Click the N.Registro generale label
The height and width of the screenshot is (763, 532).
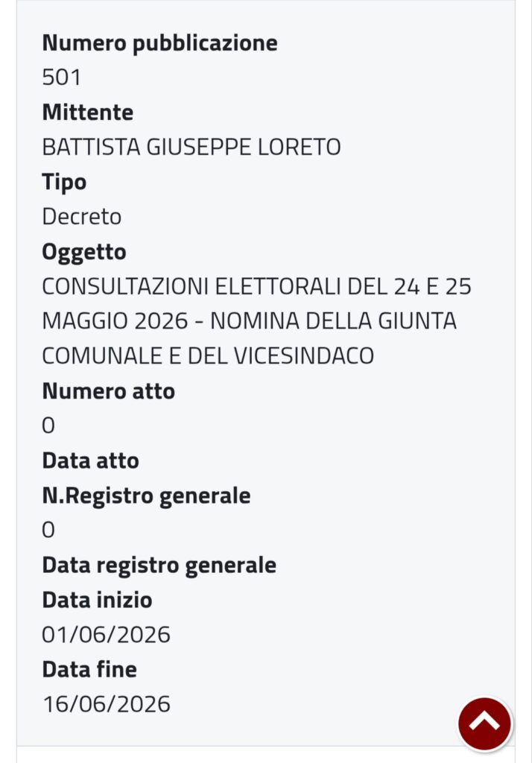[146, 496]
